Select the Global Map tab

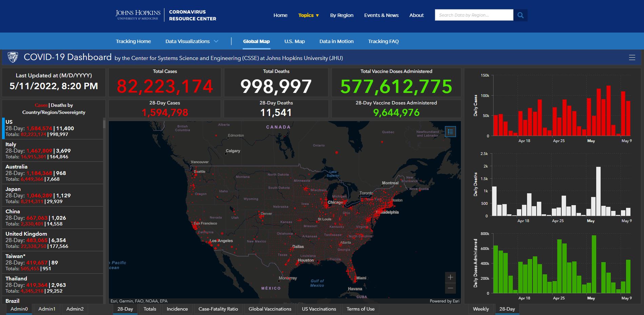256,41
